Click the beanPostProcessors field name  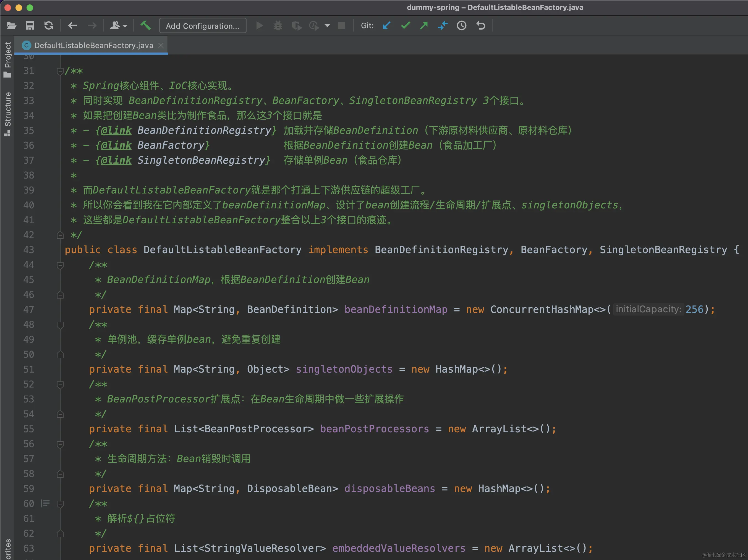[x=374, y=429]
